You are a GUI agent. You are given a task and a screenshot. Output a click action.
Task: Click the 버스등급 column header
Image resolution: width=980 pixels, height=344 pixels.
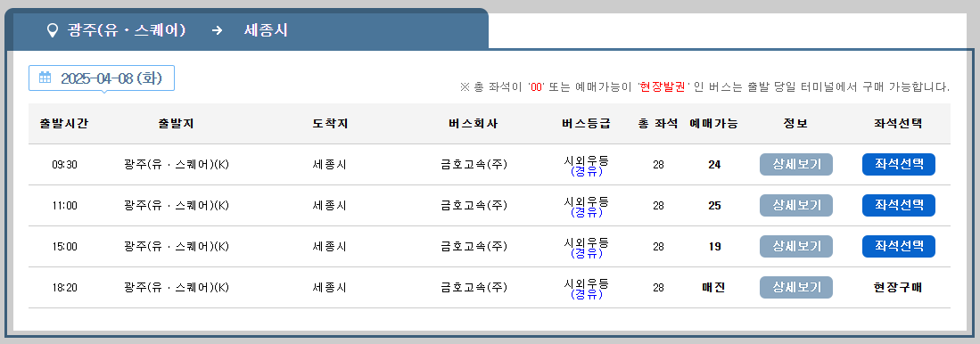(x=586, y=124)
